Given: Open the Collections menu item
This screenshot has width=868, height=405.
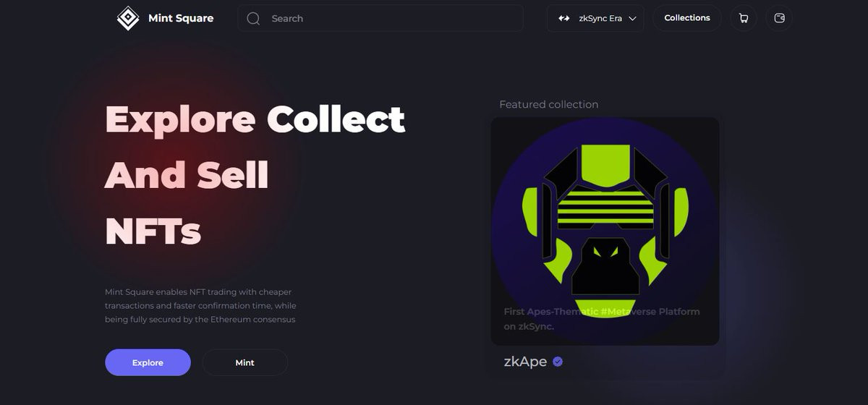Looking at the screenshot, I should 687,18.
